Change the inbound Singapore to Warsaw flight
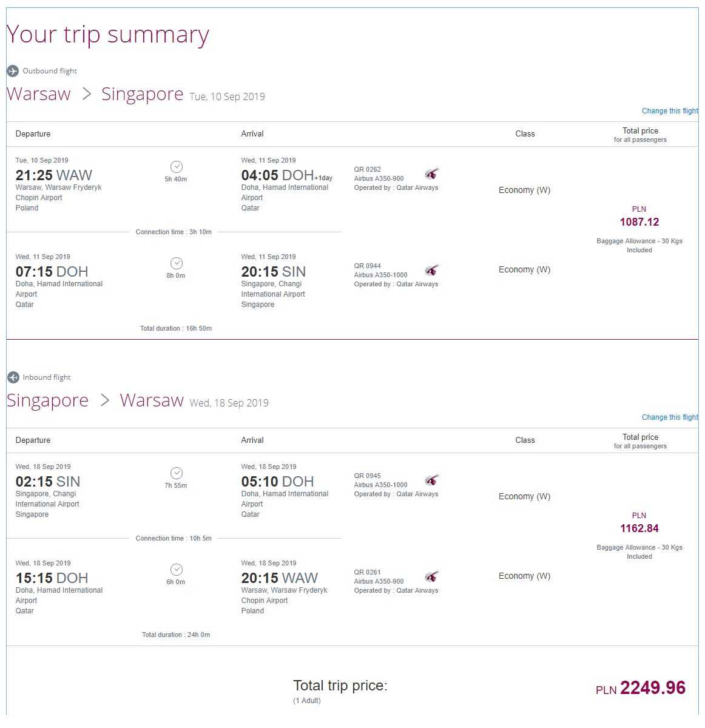 click(670, 417)
